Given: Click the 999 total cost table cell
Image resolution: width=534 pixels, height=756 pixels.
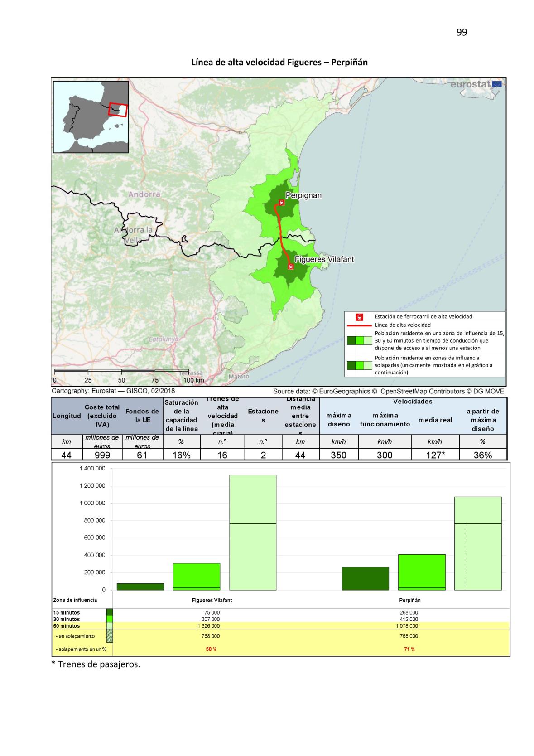Looking at the screenshot, I should [x=102, y=455].
